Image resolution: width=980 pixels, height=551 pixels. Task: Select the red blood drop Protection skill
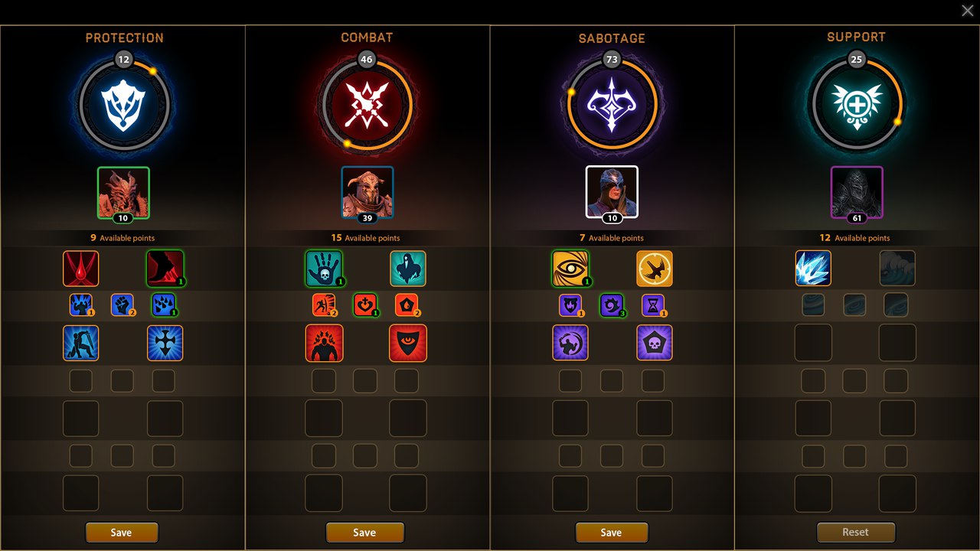pyautogui.click(x=81, y=269)
